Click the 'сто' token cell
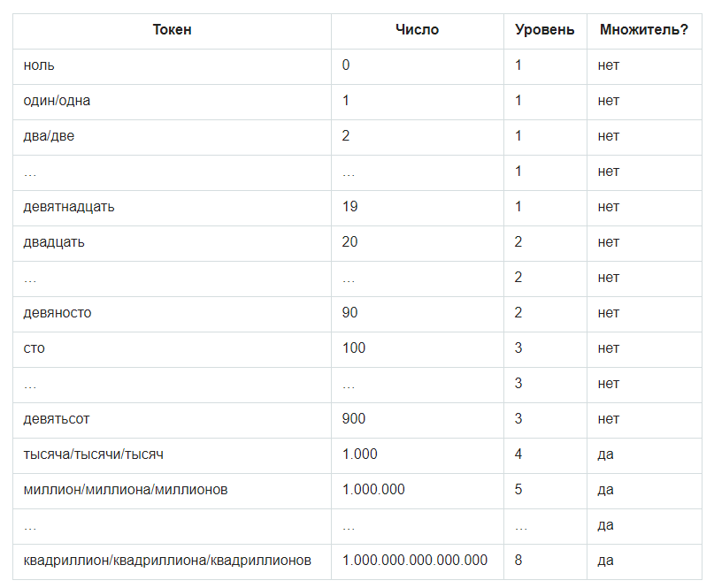Image resolution: width=714 pixels, height=588 pixels. [35, 348]
